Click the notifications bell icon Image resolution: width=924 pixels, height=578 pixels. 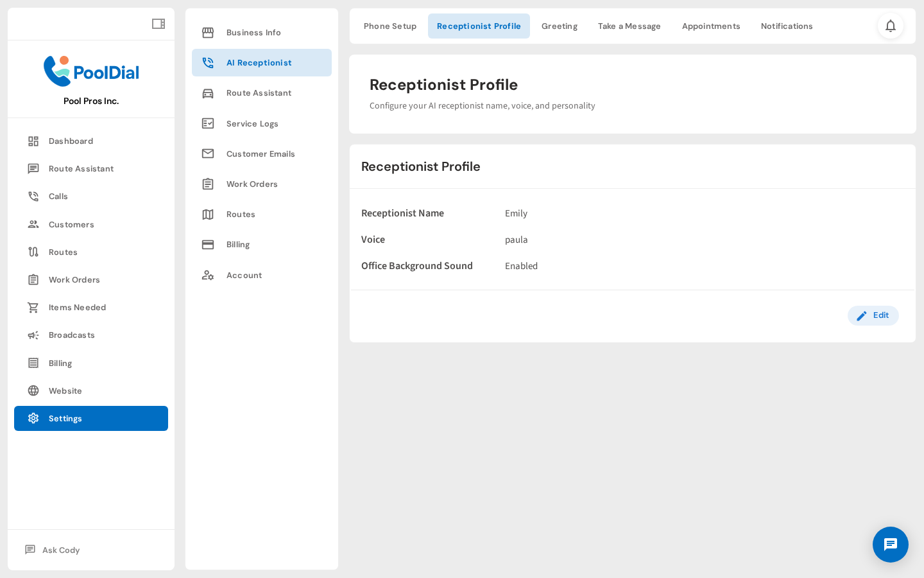[891, 26]
